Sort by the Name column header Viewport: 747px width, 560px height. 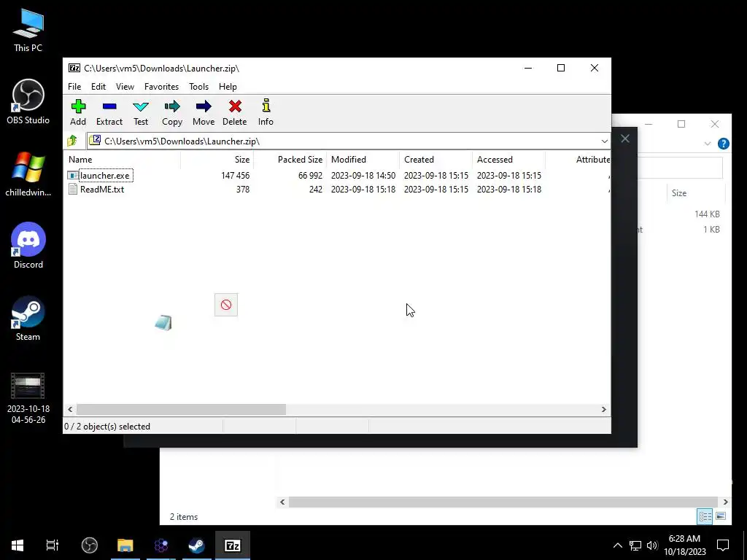(x=122, y=160)
